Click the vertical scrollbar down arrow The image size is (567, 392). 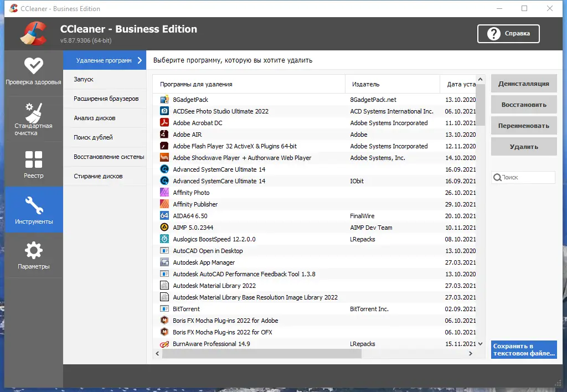pos(480,344)
